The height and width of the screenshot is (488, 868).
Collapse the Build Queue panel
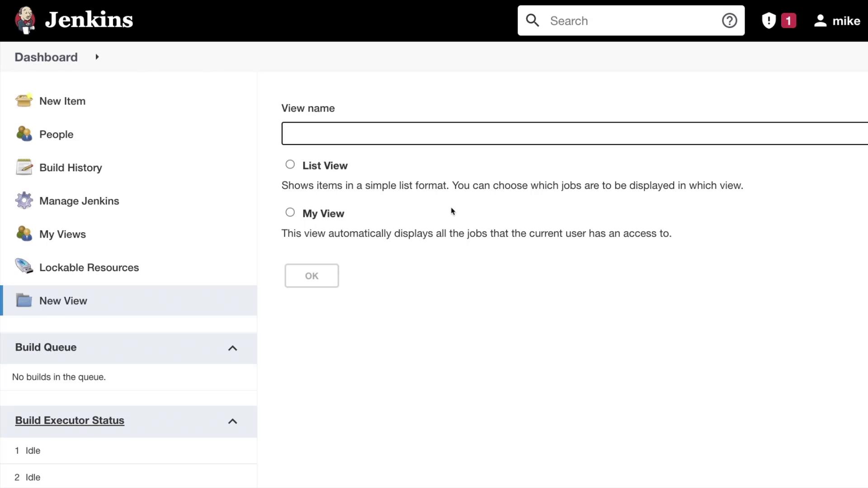[232, 348]
